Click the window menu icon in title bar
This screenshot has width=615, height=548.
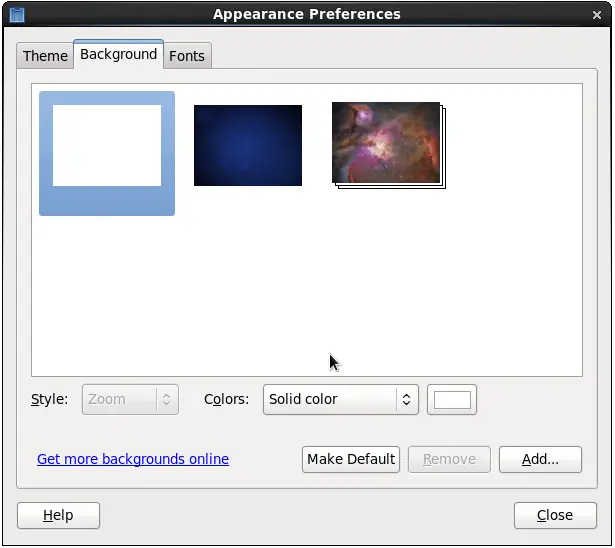pyautogui.click(x=17, y=14)
